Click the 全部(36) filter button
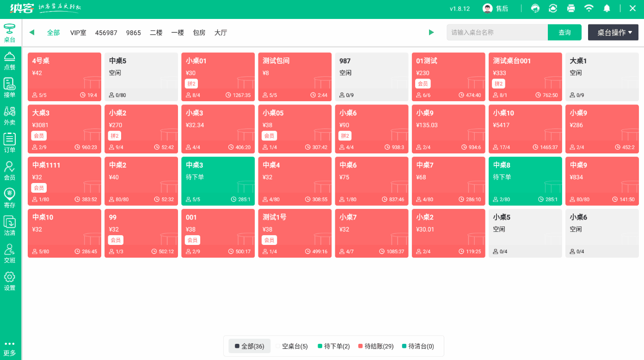The image size is (644, 360). [249, 346]
